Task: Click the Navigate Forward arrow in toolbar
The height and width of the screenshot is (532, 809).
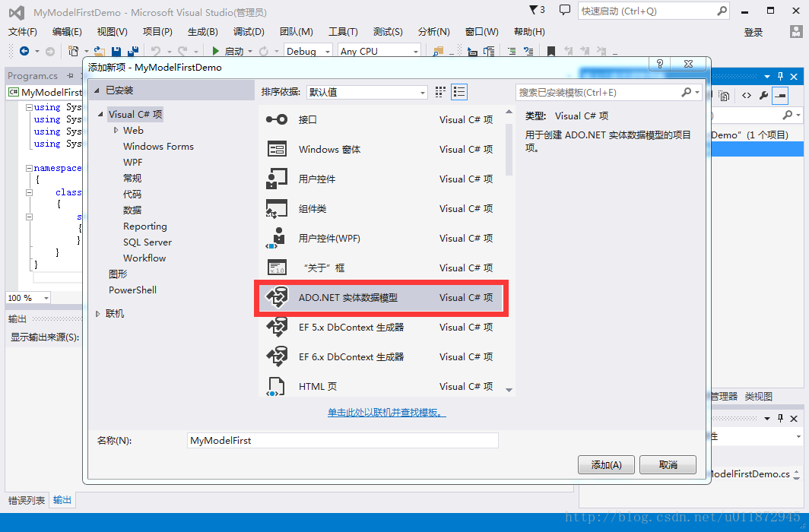Action: pyautogui.click(x=50, y=51)
